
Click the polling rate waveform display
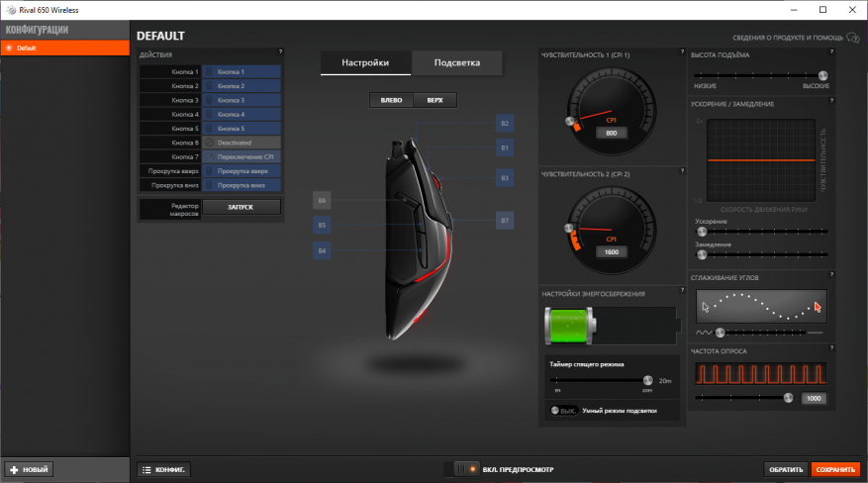click(761, 374)
